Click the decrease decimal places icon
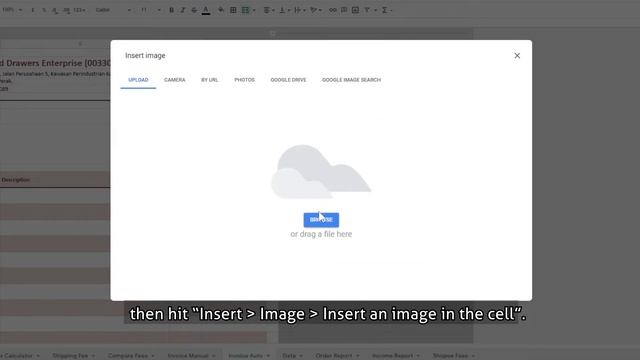640x360 pixels. tap(55, 10)
